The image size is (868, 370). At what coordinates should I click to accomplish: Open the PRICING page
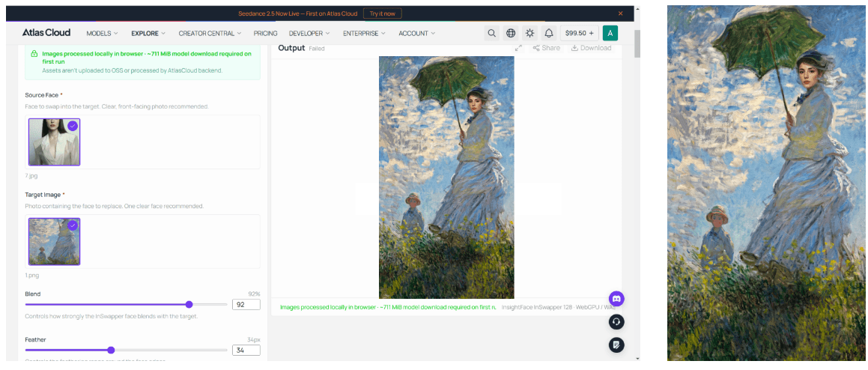tap(266, 33)
